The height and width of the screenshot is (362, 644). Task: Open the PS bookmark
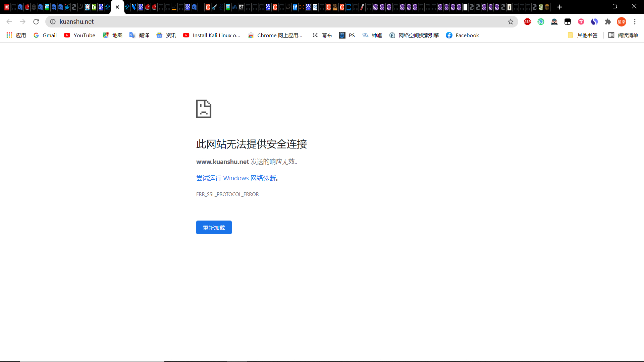click(x=347, y=35)
